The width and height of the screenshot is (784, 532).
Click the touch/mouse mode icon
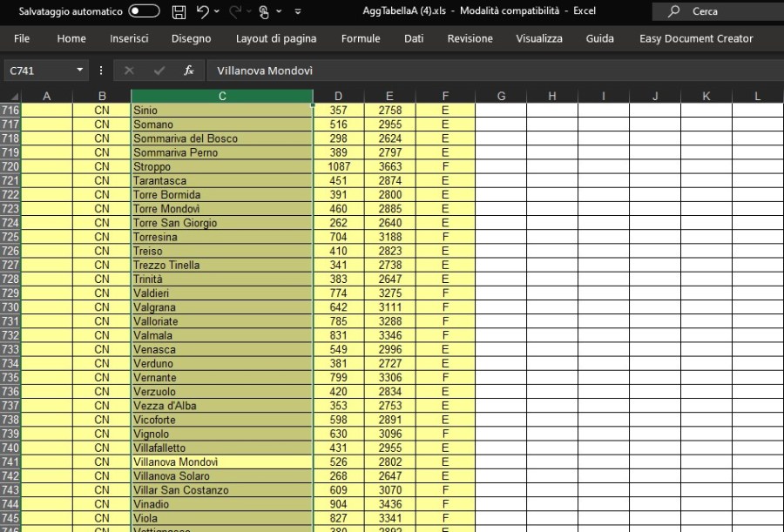coord(264,12)
